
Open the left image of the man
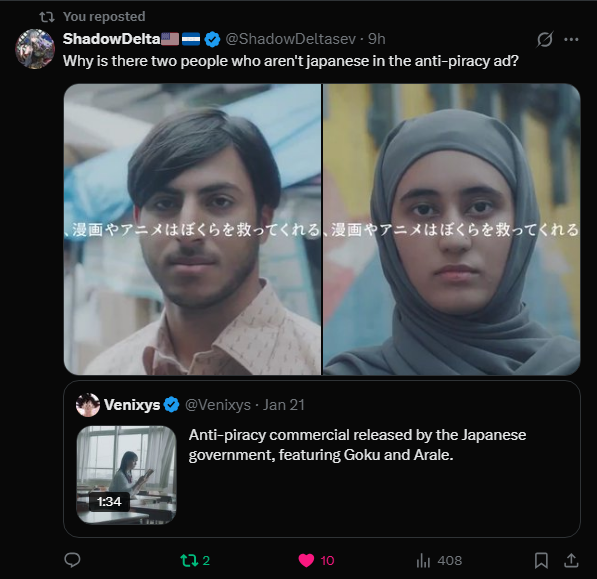tap(192, 229)
